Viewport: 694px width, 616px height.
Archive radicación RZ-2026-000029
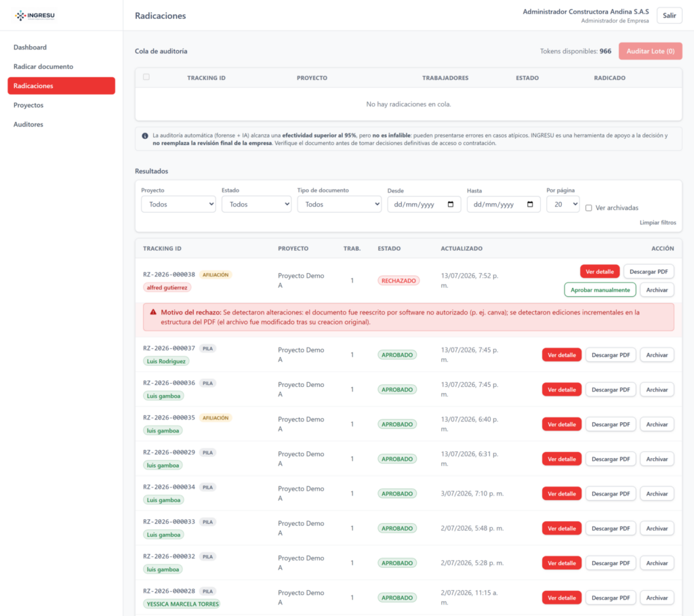pyautogui.click(x=657, y=459)
